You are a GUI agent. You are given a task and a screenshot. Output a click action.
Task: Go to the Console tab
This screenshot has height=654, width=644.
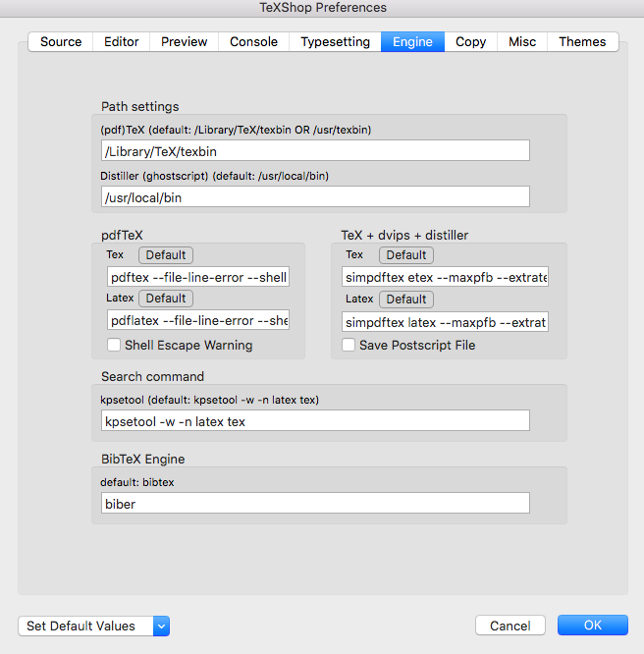pos(253,41)
